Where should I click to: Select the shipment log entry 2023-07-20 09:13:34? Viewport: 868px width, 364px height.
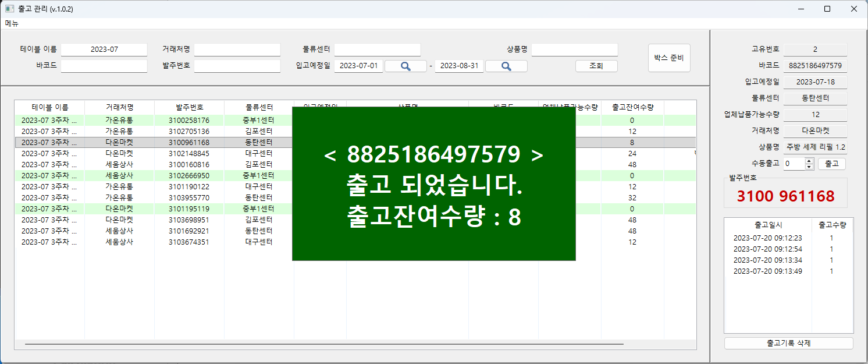(x=789, y=260)
